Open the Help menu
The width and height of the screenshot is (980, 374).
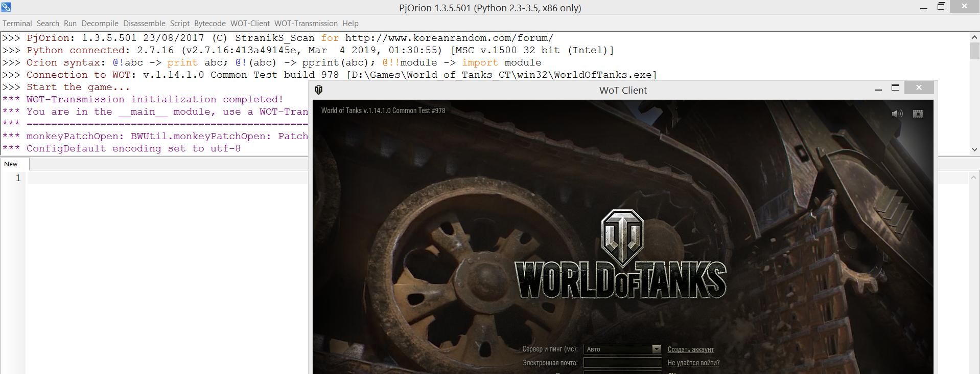pyautogui.click(x=350, y=24)
